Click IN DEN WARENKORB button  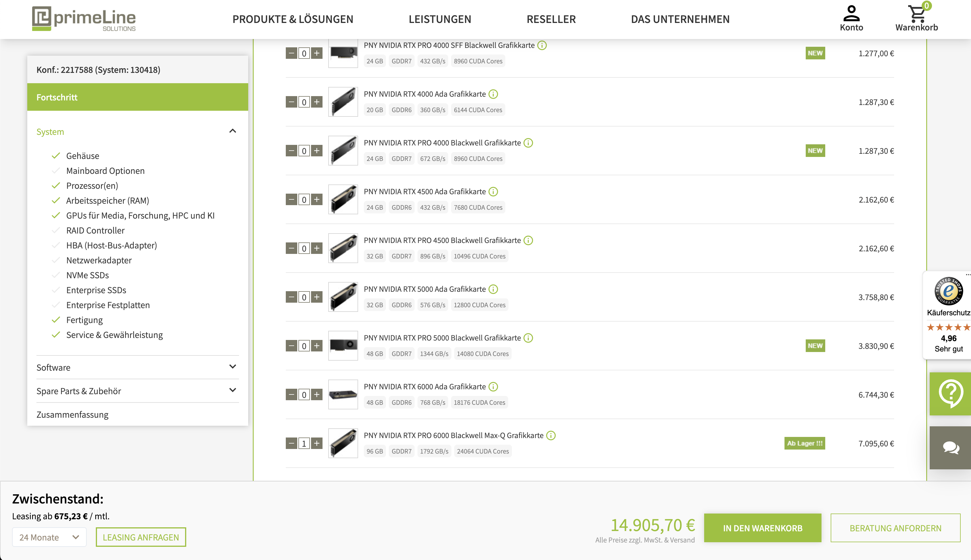click(763, 528)
